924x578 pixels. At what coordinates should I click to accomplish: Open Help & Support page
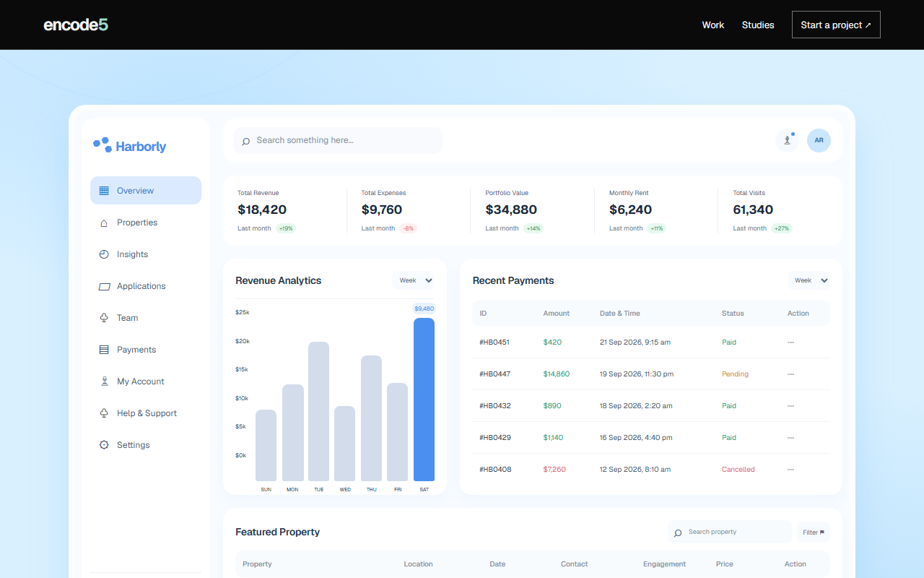(x=146, y=413)
